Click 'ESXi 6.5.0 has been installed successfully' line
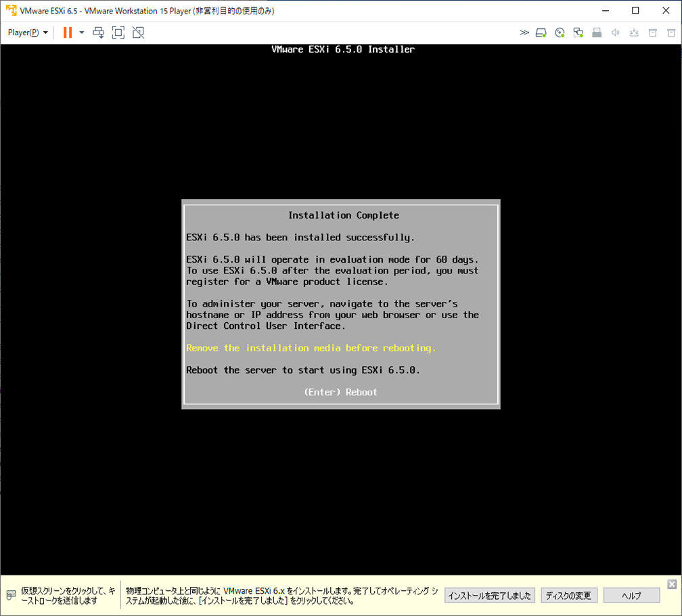Screen dimensions: 682x616 pyautogui.click(x=300, y=238)
